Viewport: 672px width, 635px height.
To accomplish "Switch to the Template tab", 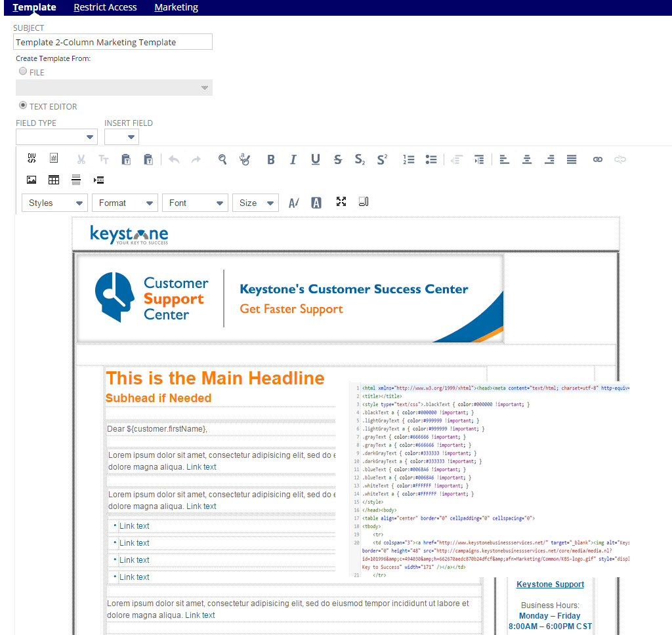I will (x=35, y=7).
